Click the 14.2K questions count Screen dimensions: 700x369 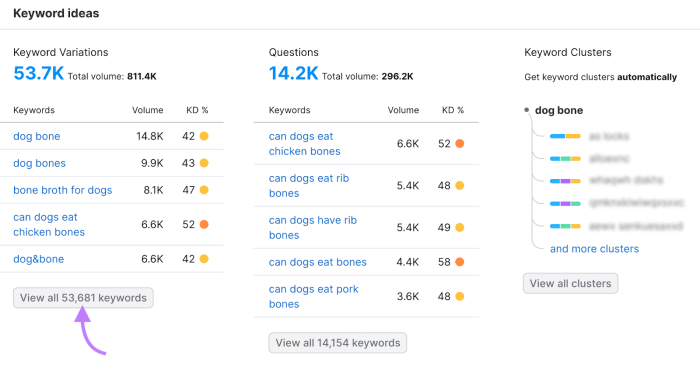click(293, 73)
